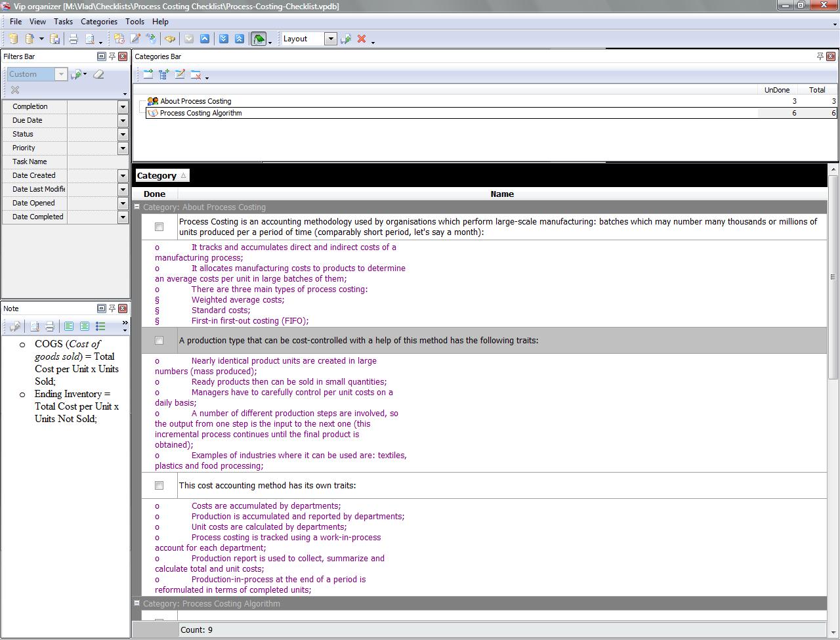Screen dimensions: 840x640
Task: Click the print icon in main toolbar
Action: coord(73,39)
